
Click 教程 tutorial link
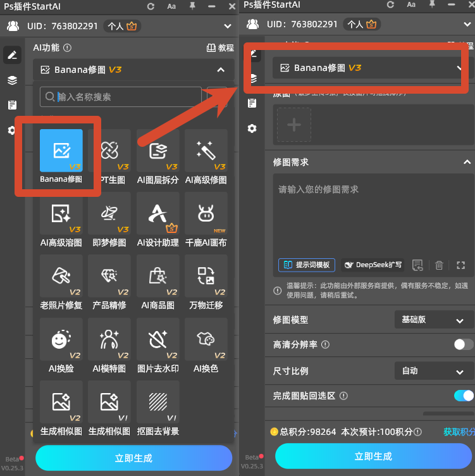pyautogui.click(x=220, y=47)
